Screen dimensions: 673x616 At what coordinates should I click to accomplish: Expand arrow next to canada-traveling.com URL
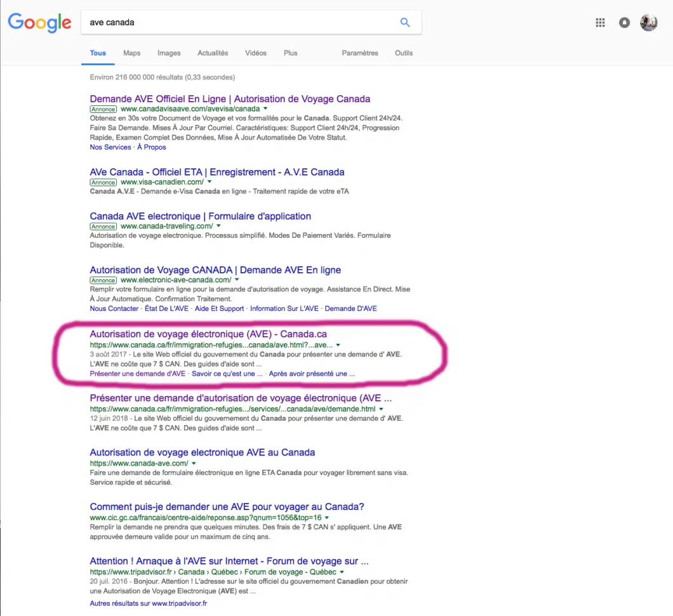click(x=218, y=226)
